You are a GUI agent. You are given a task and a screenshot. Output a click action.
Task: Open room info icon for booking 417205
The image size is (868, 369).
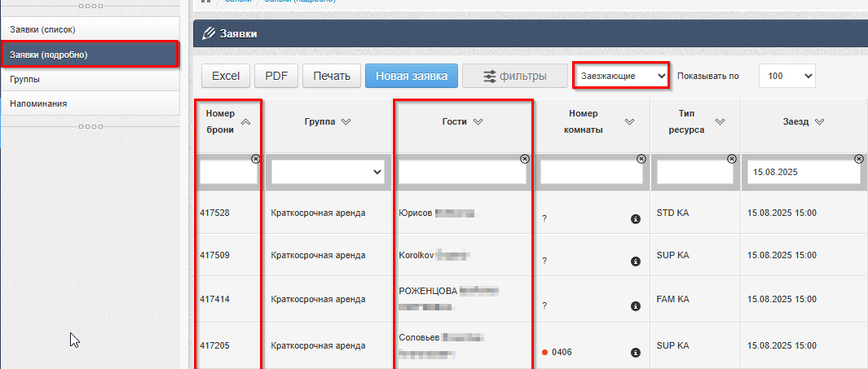click(x=636, y=353)
